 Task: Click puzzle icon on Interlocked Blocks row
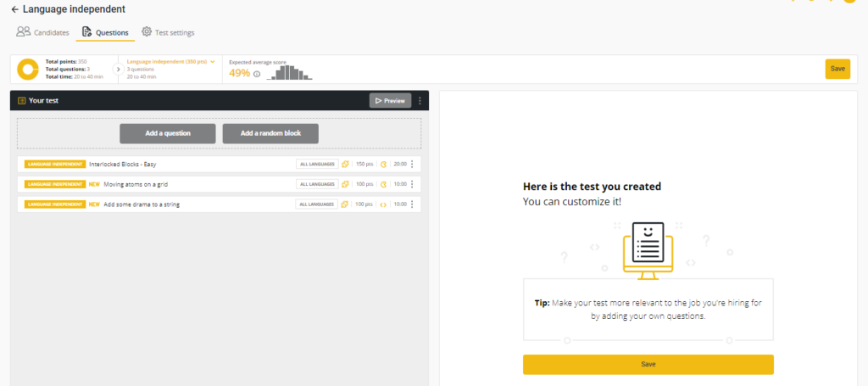[345, 164]
